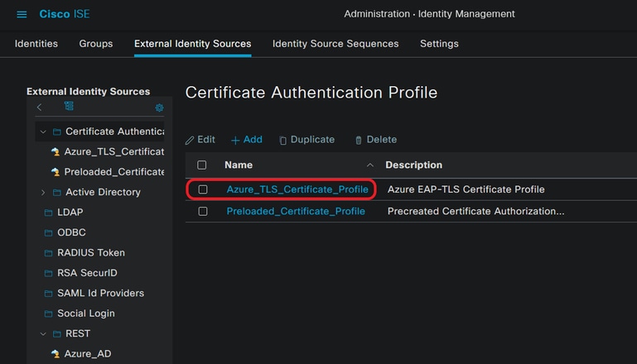Check the Azure_TLS_Certificate_Profile row checkbox
Image resolution: width=637 pixels, height=364 pixels.
(203, 189)
